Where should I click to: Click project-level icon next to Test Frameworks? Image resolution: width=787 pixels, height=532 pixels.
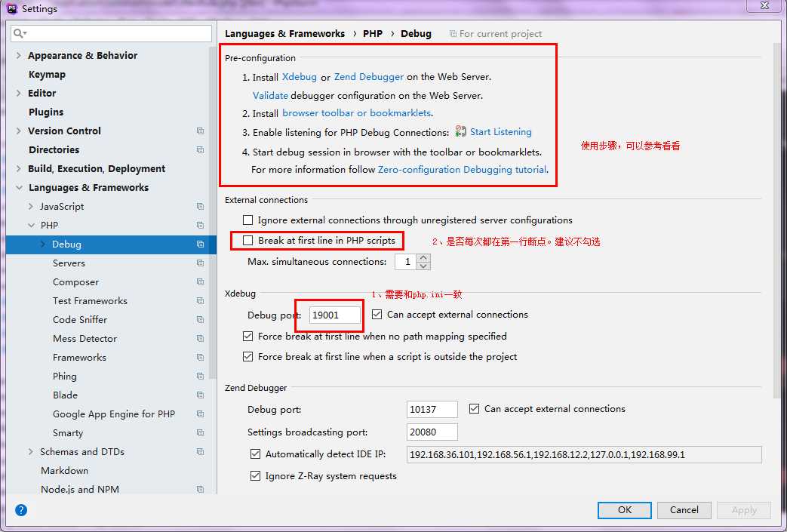tap(200, 300)
